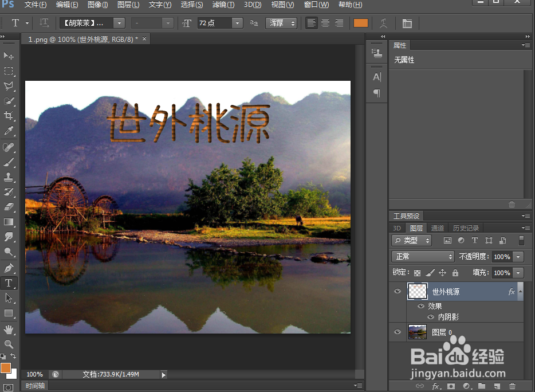Viewport: 535px width, 392px height.
Task: Select the Smudge tool
Action: (x=9, y=237)
